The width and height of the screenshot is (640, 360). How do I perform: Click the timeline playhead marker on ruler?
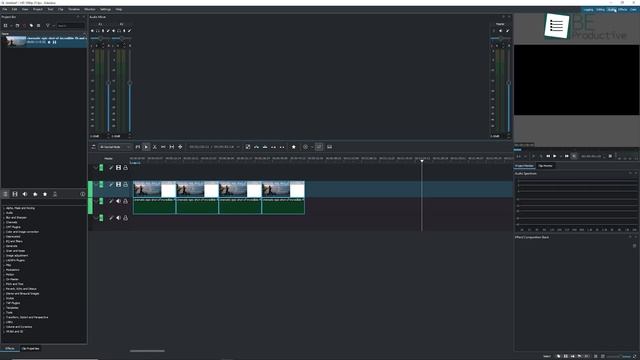(x=422, y=161)
